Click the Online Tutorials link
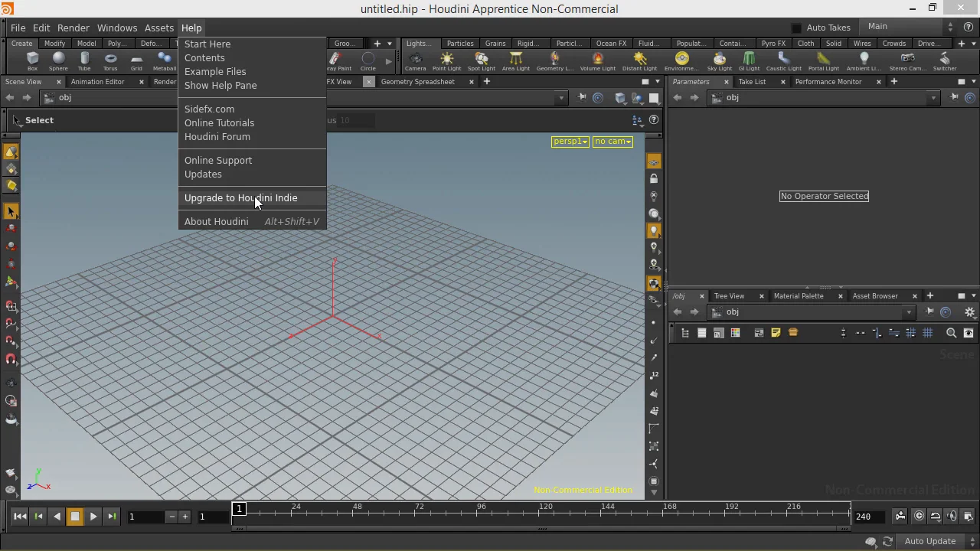This screenshot has width=980, height=551. tap(219, 123)
